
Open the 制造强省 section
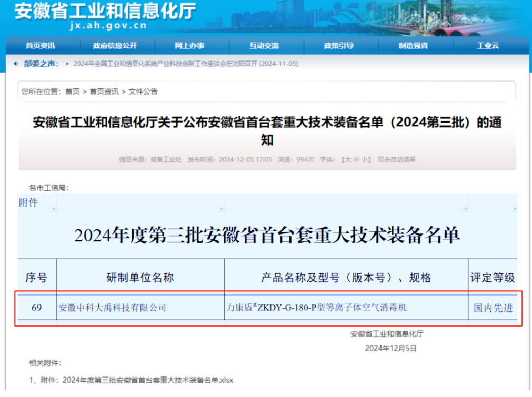pos(415,46)
